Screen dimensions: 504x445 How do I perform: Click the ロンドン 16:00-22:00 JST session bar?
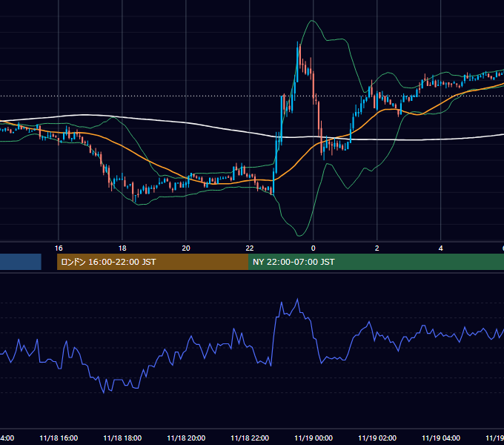point(153,262)
